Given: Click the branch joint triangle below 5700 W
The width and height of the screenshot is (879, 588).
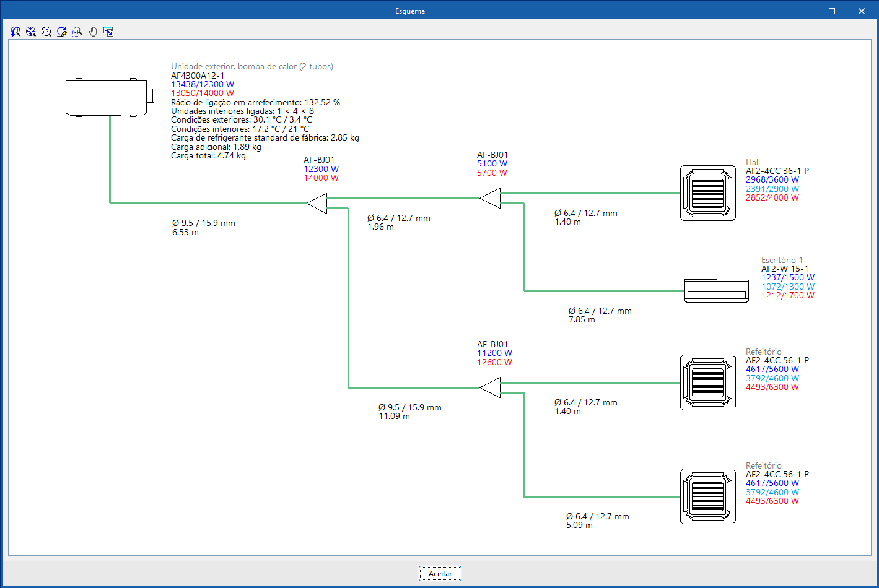Looking at the screenshot, I should point(490,198).
